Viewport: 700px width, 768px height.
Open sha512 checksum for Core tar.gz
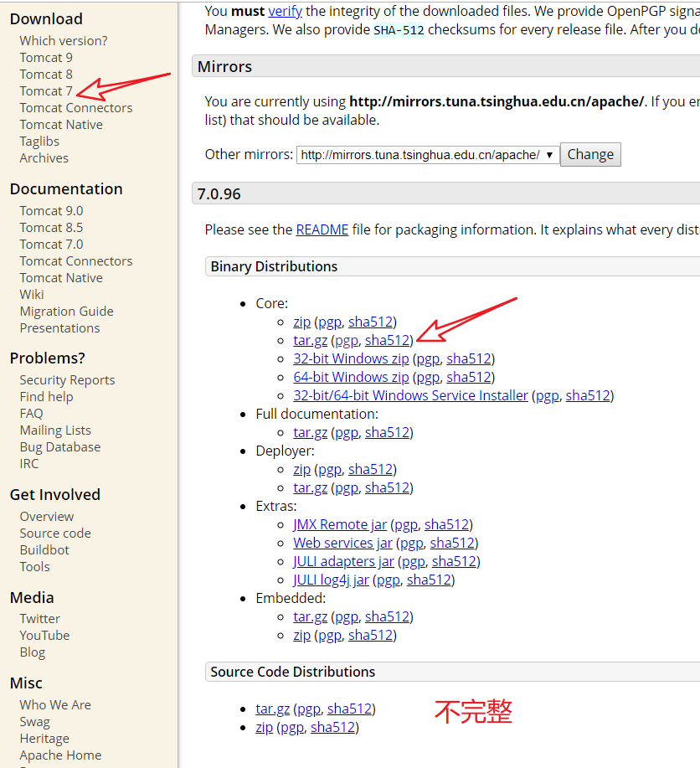pyautogui.click(x=387, y=340)
